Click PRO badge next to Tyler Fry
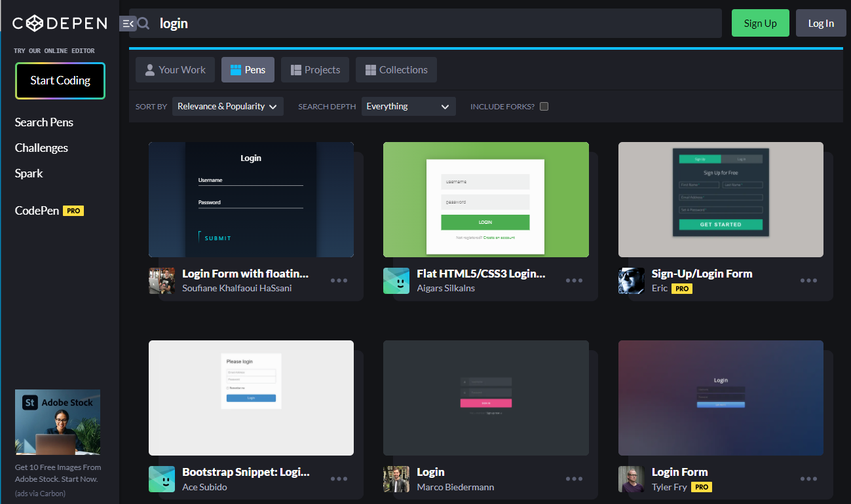Viewport: 851px width, 504px height. [x=702, y=487]
